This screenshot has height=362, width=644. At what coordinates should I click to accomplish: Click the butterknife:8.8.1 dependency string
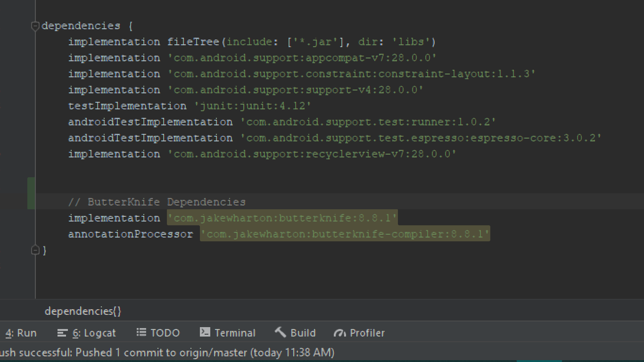tap(282, 218)
